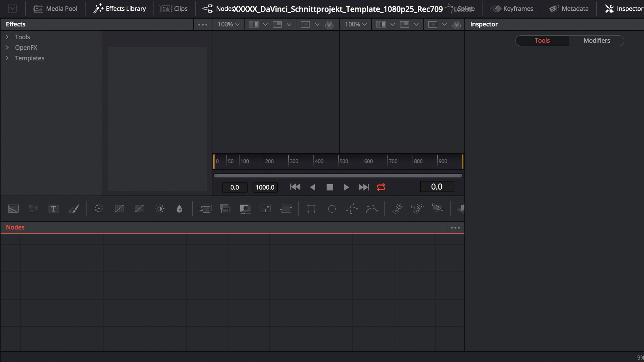
Task: Open left viewer split wipe options arrow
Action: pyautogui.click(x=265, y=25)
